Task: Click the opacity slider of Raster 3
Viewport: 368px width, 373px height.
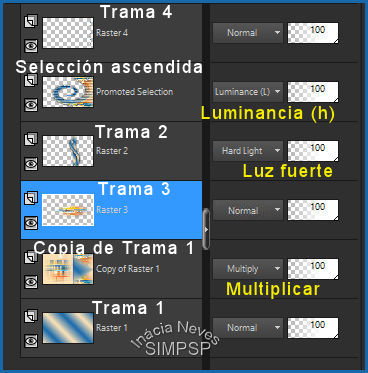Action: 313,210
